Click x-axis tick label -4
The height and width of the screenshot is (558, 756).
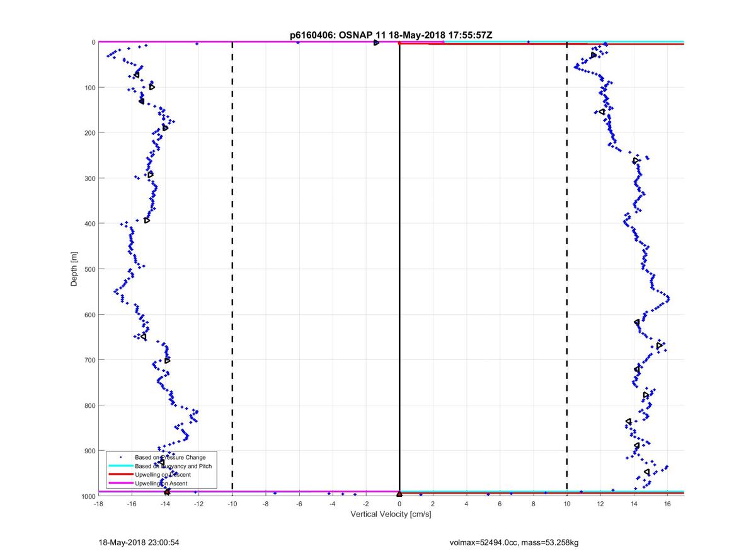[332, 504]
